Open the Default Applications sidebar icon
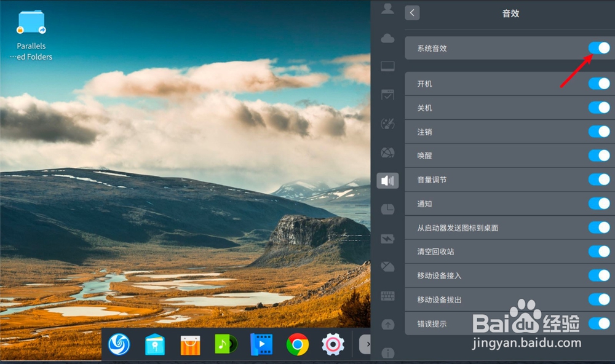Image resolution: width=615 pixels, height=364 pixels. point(387,95)
